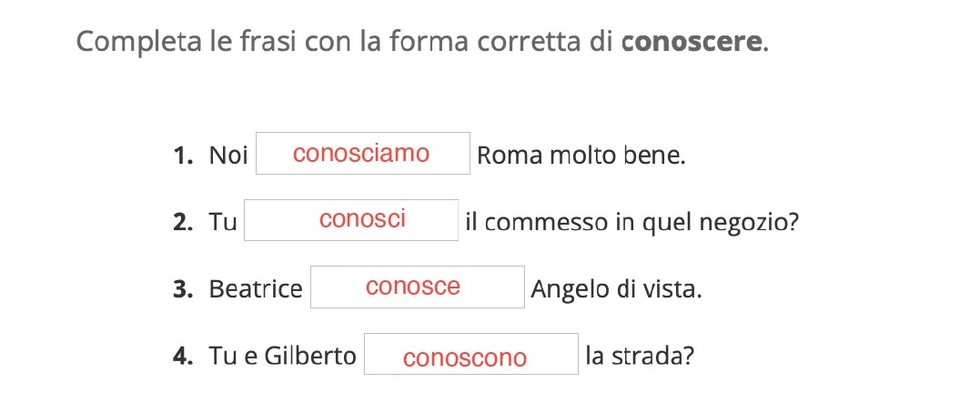Click the list number "3."
This screenshot has width=980, height=393.
[x=185, y=289]
